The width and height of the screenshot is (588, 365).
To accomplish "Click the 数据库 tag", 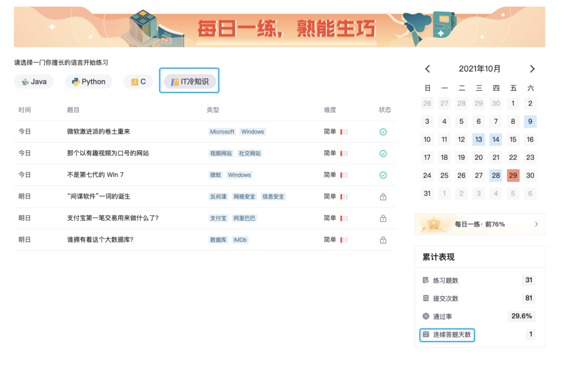I will [218, 240].
